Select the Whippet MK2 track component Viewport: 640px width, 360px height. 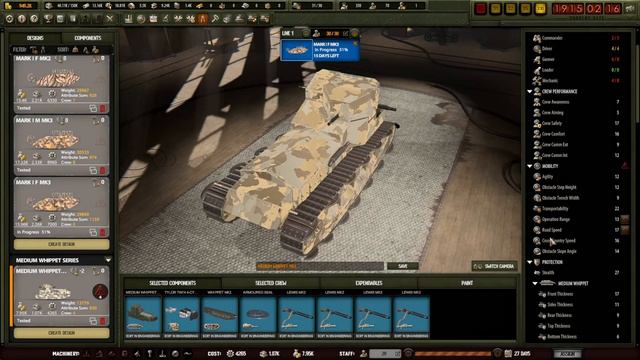220,315
